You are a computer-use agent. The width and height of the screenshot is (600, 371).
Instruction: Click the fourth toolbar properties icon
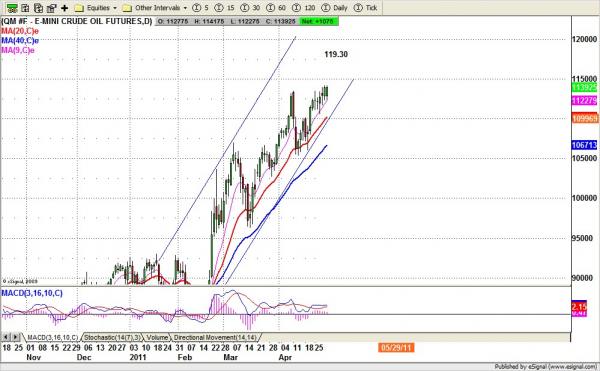click(x=51, y=8)
